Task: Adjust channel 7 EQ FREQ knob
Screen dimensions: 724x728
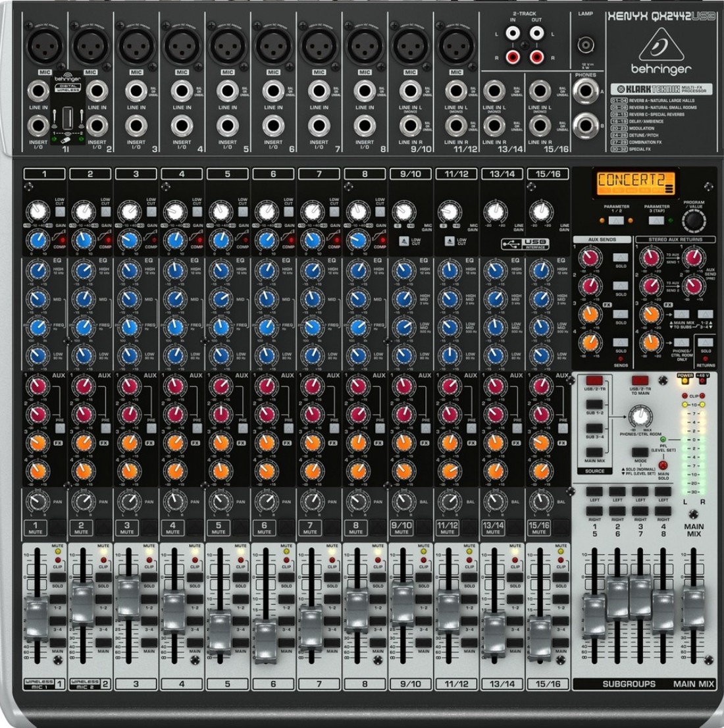Action: point(312,327)
